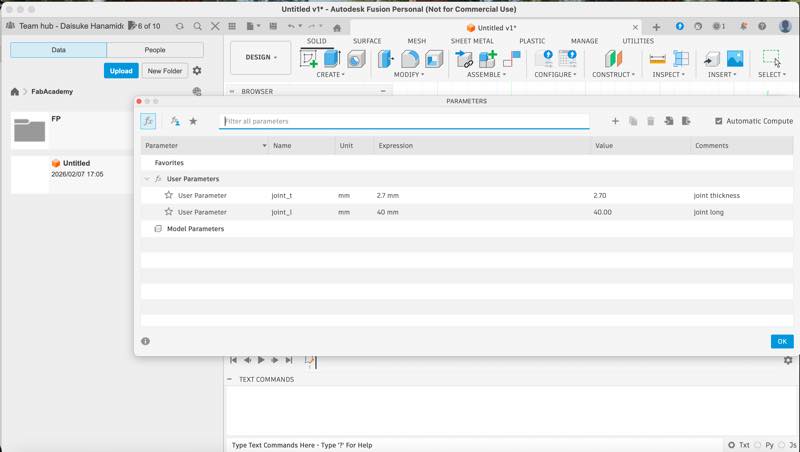800x452 pixels.
Task: Favorite the joint_l parameter star
Action: [x=168, y=211]
